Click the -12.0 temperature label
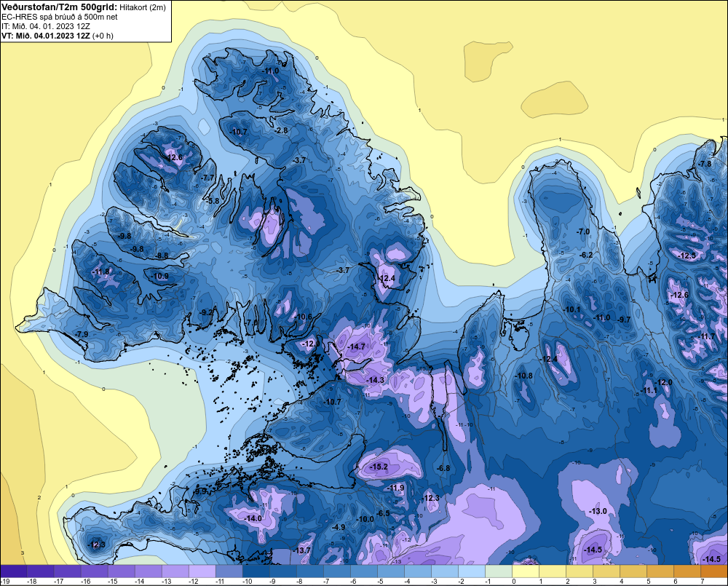Image resolution: width=728 pixels, height=586 pixels. 663,382
